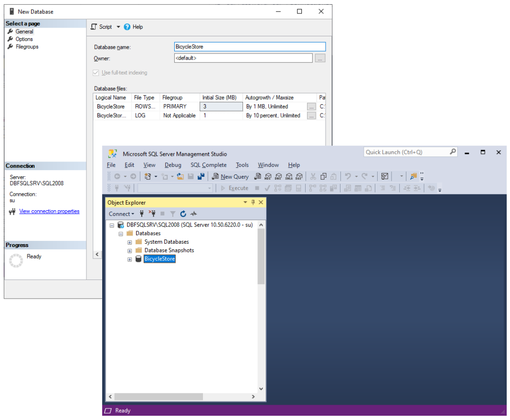Collapse the DBFSQLSRV\SQL2008 server node

point(112,225)
